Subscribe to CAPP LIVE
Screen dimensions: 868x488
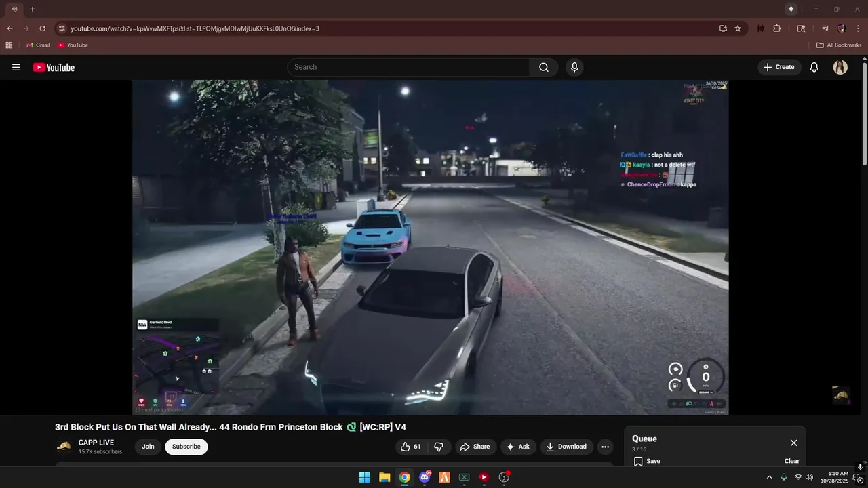[x=186, y=447]
